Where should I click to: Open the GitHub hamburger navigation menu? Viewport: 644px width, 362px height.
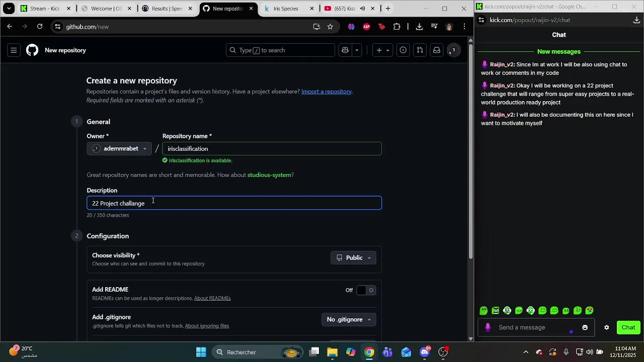pos(14,50)
